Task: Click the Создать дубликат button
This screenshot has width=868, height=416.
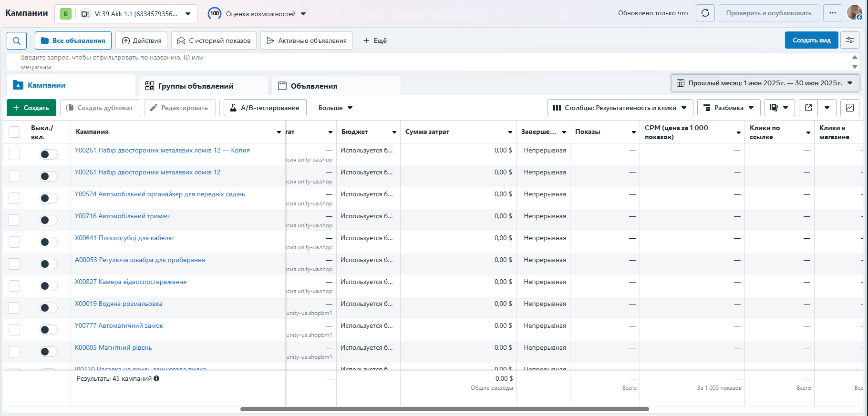Action: [100, 108]
